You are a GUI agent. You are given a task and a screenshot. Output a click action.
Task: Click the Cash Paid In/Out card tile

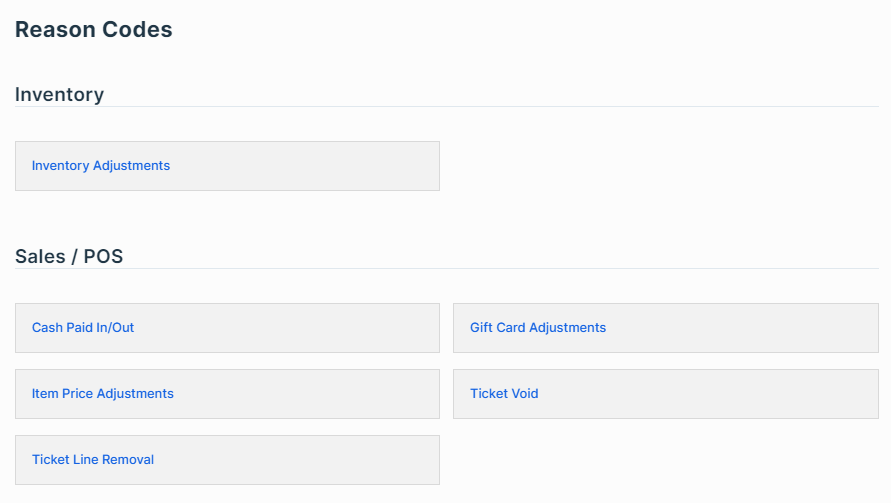point(227,328)
